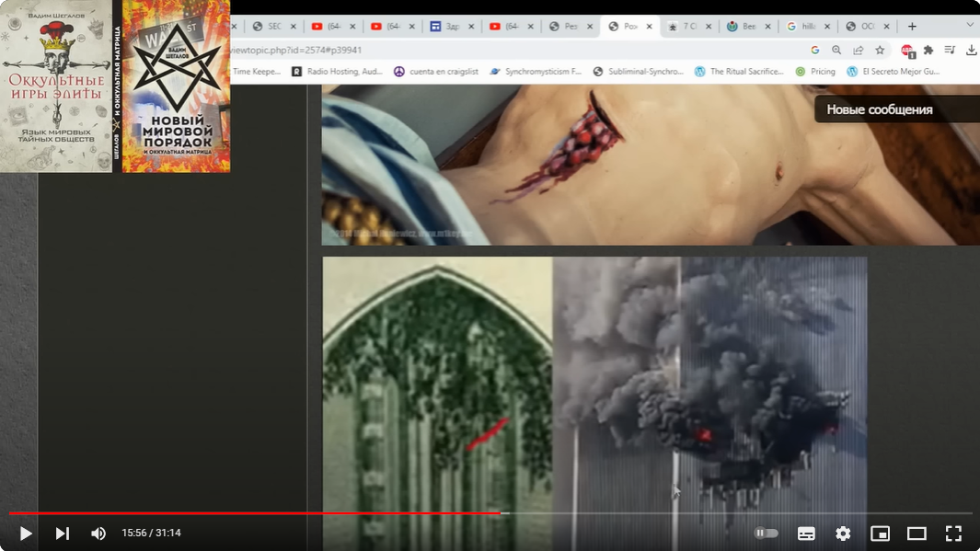This screenshot has height=551, width=980.
Task: Turn on subtitles/closed captions
Action: [806, 533]
